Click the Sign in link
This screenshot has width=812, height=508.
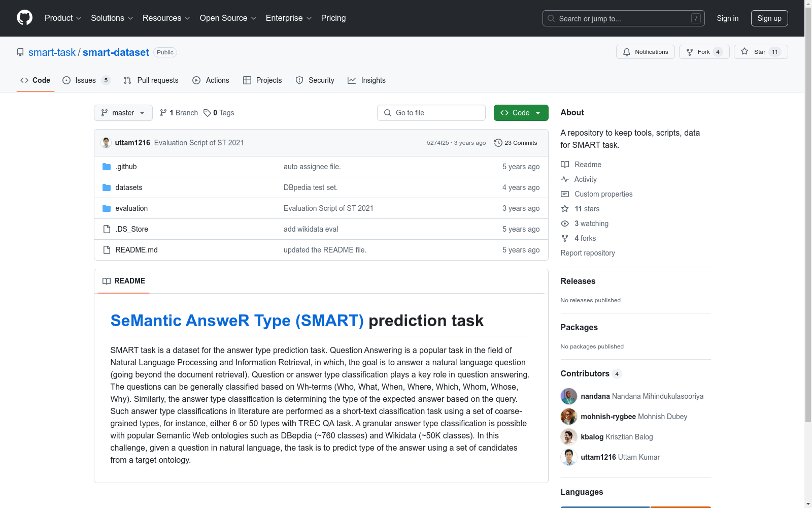[728, 18]
